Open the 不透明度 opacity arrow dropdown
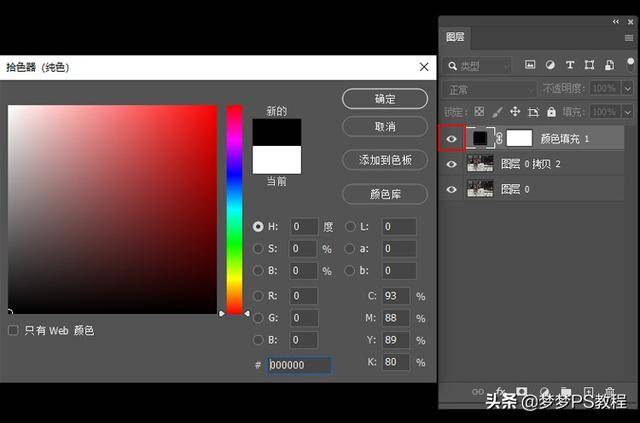 (x=628, y=88)
